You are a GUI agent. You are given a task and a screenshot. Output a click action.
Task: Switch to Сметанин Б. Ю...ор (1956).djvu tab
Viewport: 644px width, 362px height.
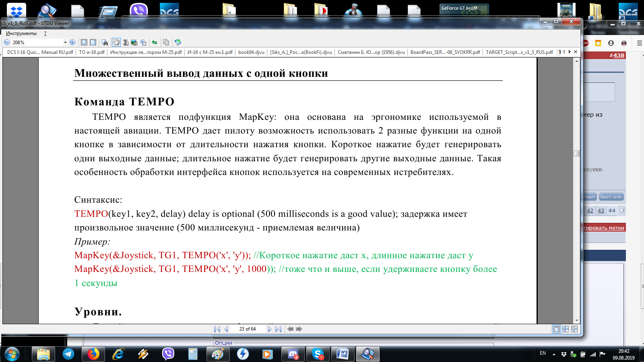[x=371, y=52]
